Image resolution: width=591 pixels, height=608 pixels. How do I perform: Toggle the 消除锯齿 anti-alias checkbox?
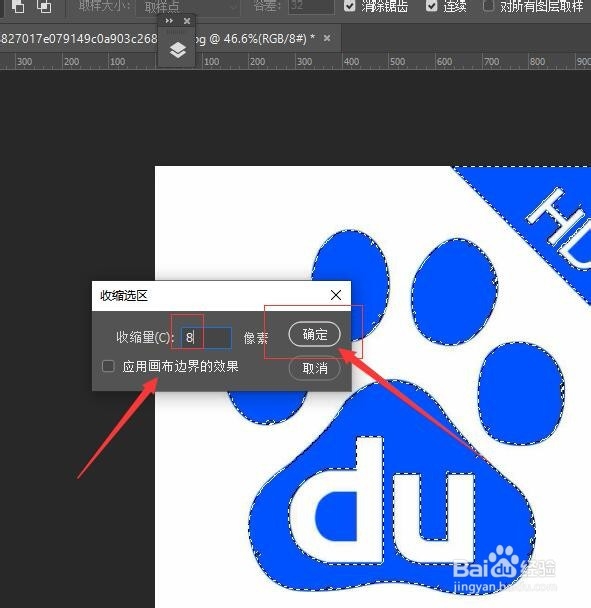click(349, 5)
